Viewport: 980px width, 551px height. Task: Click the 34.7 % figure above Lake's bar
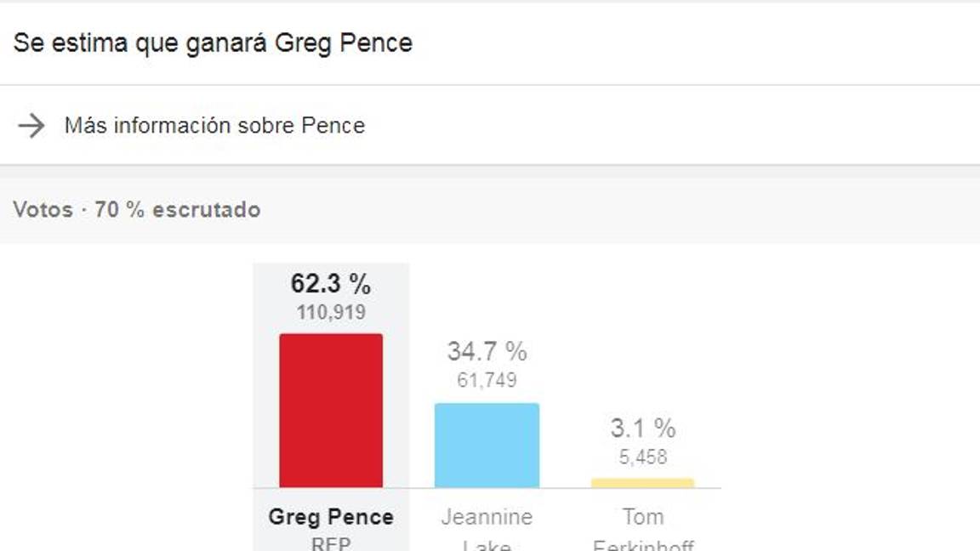pos(487,350)
